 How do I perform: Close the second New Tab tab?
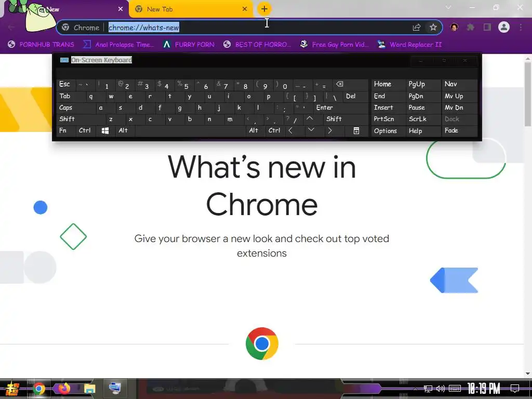point(245,9)
